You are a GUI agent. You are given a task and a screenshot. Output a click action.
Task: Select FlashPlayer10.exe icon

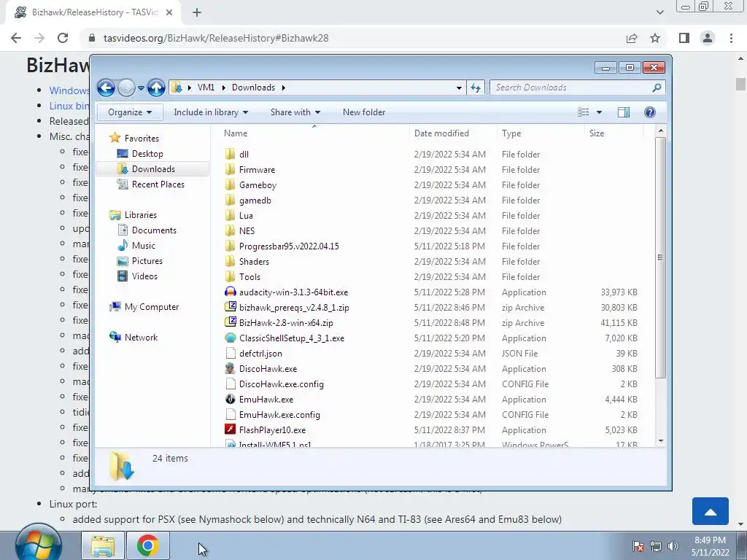(231, 430)
